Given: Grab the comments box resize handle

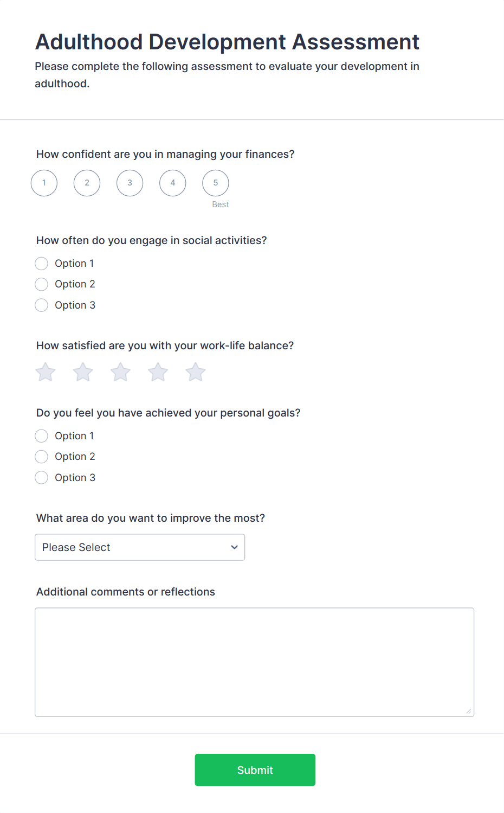Looking at the screenshot, I should pos(469,711).
